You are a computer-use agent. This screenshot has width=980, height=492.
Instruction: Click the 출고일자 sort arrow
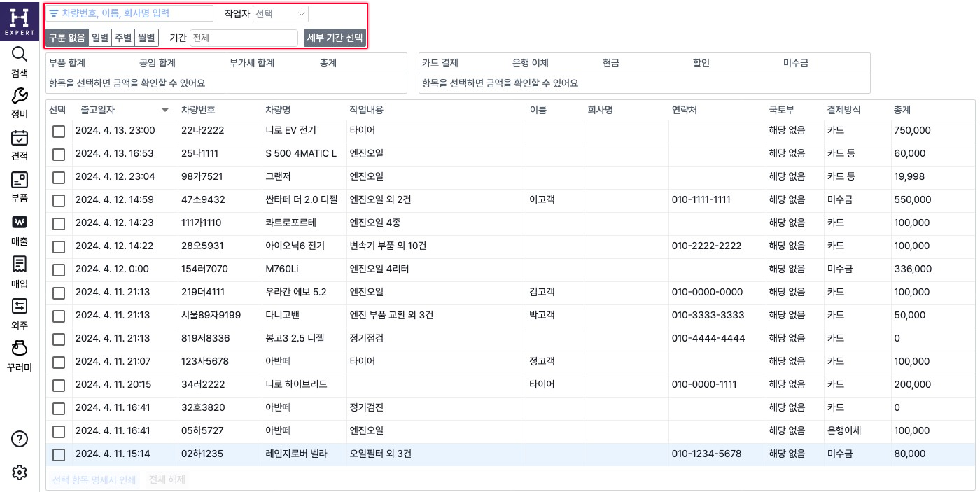click(x=165, y=111)
